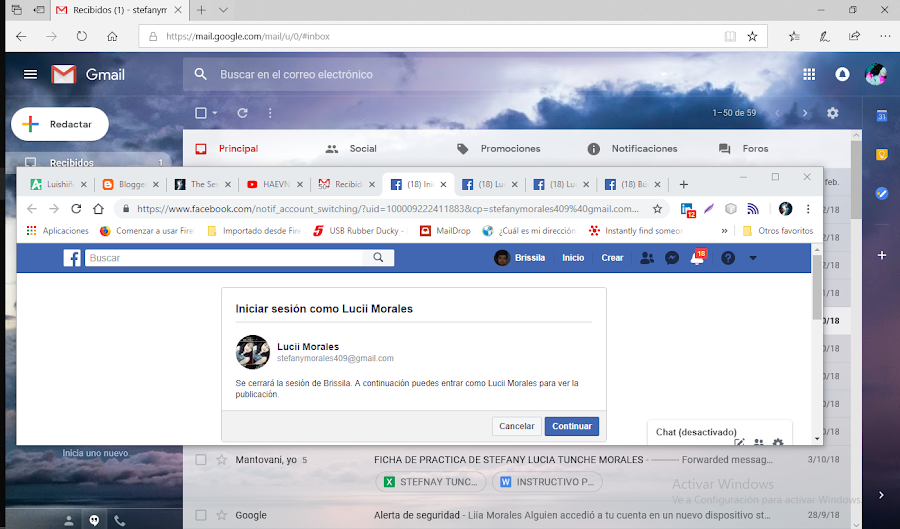The width and height of the screenshot is (900, 529).
Task: Open the Edge favorites hub
Action: click(x=794, y=36)
